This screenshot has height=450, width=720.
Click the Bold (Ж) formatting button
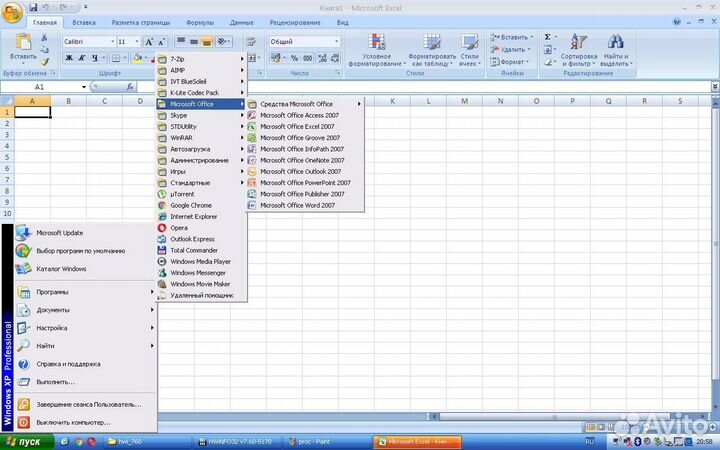tap(69, 58)
